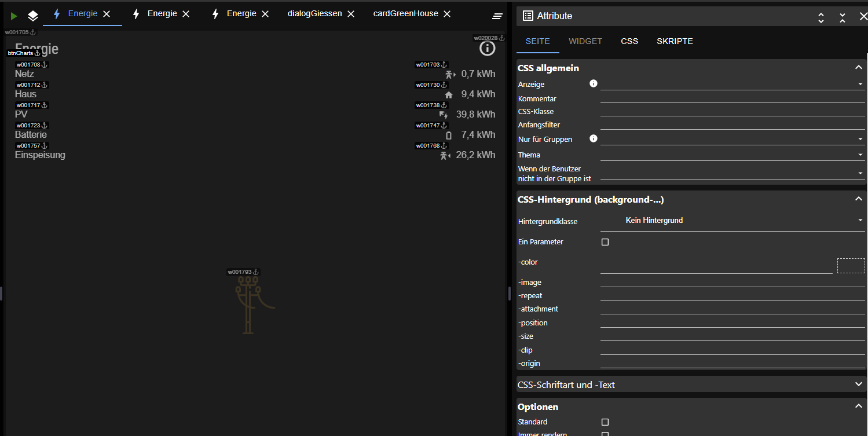The height and width of the screenshot is (436, 868).
Task: Open the layers stack icon
Action: (33, 16)
